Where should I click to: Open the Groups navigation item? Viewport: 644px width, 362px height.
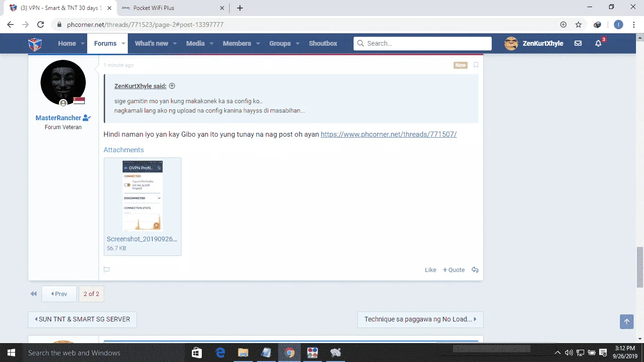pos(280,43)
